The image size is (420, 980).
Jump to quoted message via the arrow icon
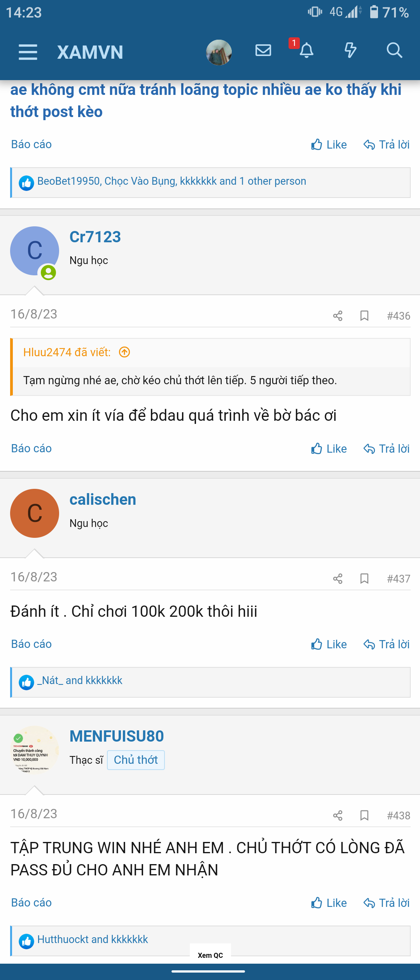[x=124, y=352]
